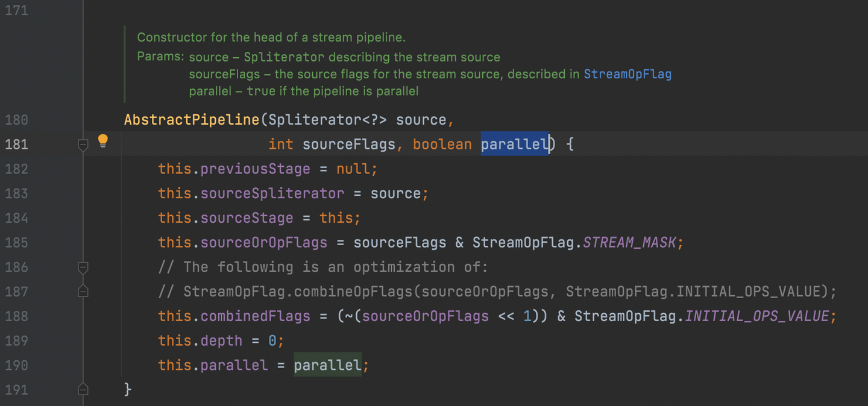Click the yellow lightbulb quick-fix icon

pyautogui.click(x=103, y=142)
